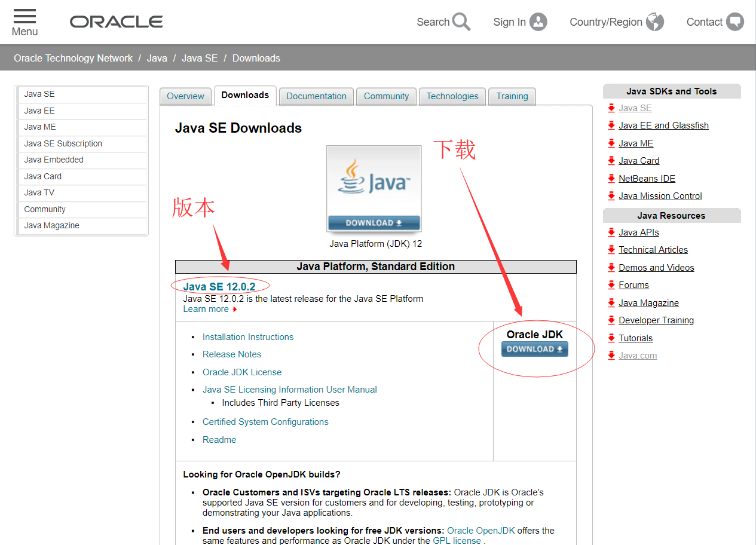Screen dimensions: 756x545
Task: Click the red arrow beside Learn more
Action: click(235, 310)
